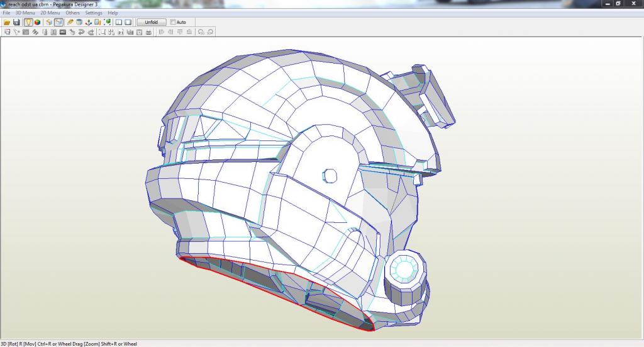The width and height of the screenshot is (644, 347).
Task: Select the red dashed select-and-move tool
Action: (x=7, y=32)
